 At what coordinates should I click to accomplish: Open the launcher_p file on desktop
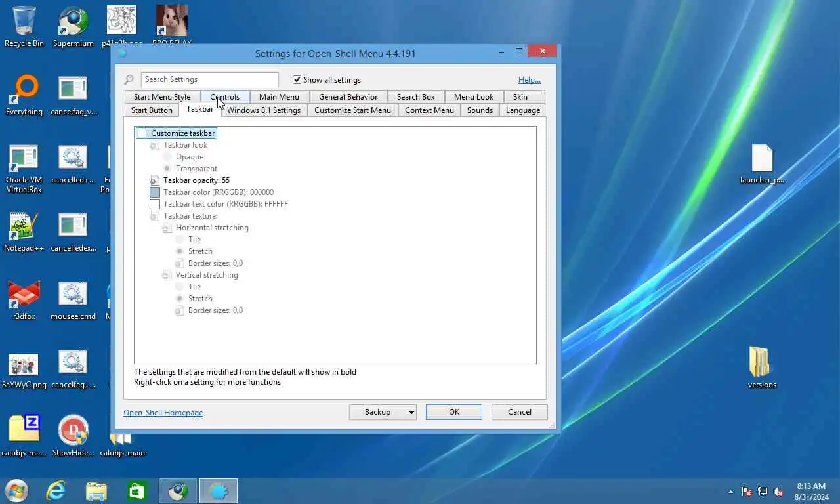[762, 164]
